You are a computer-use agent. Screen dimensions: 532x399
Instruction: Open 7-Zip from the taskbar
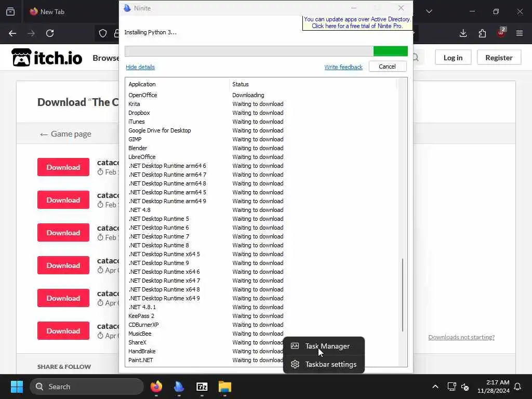(x=202, y=387)
